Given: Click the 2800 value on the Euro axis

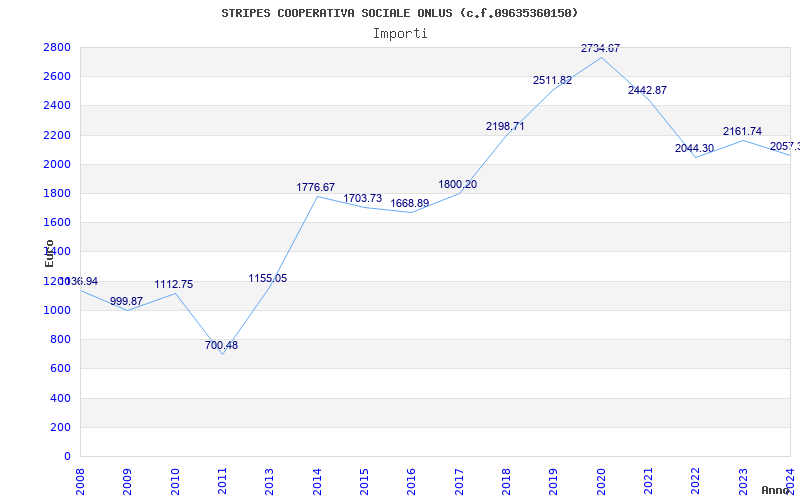Looking at the screenshot, I should (57, 47).
